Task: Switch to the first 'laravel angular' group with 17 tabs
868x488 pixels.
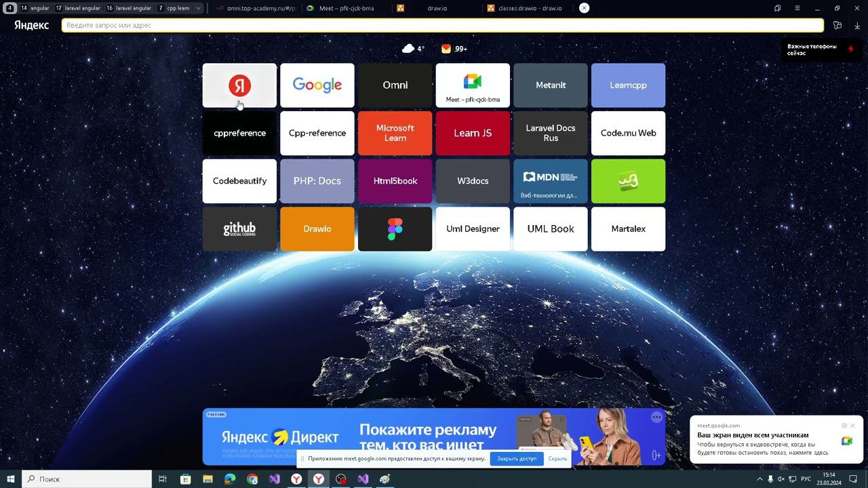Action: point(77,8)
